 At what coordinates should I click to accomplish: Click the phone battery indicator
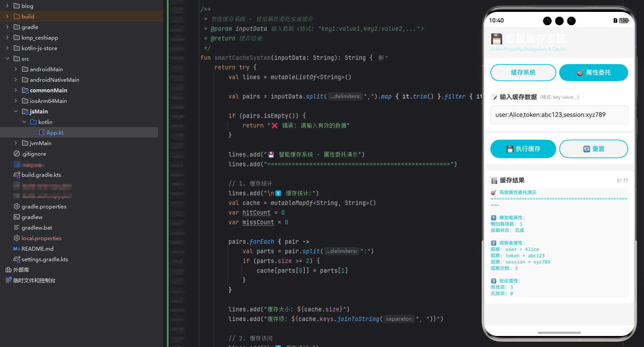coord(624,21)
